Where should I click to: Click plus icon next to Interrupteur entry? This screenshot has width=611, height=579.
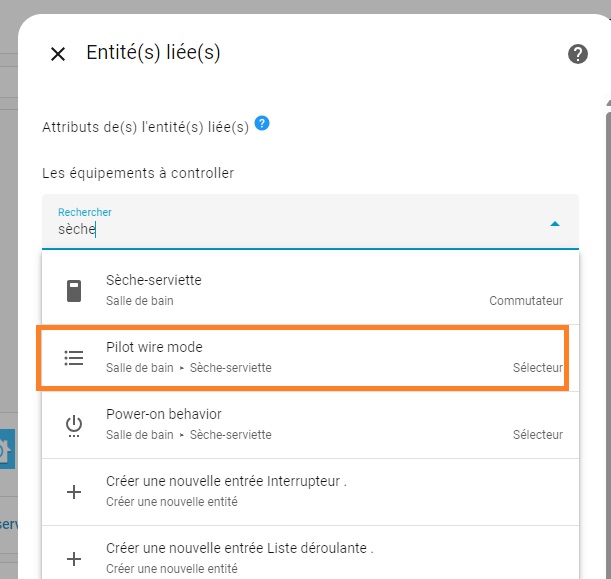coord(74,491)
